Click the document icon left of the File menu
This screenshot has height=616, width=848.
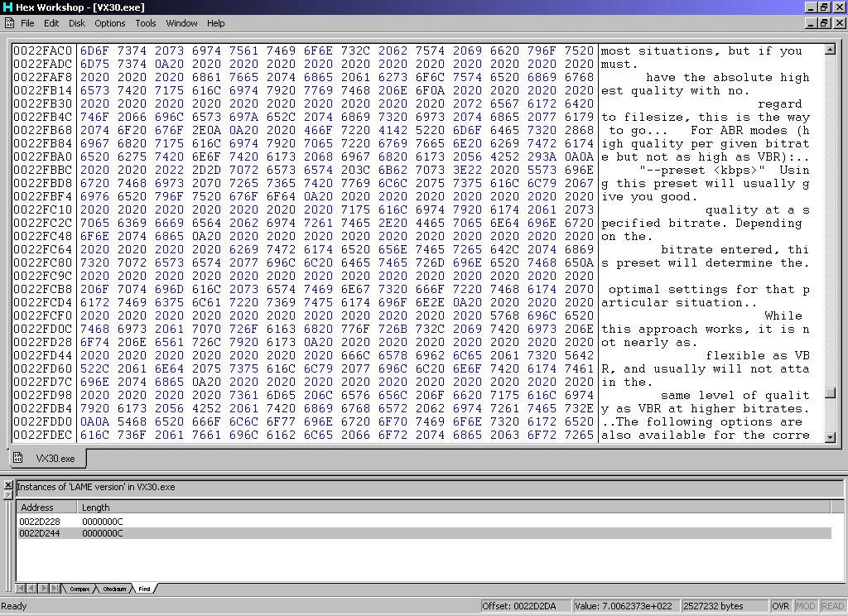9,22
